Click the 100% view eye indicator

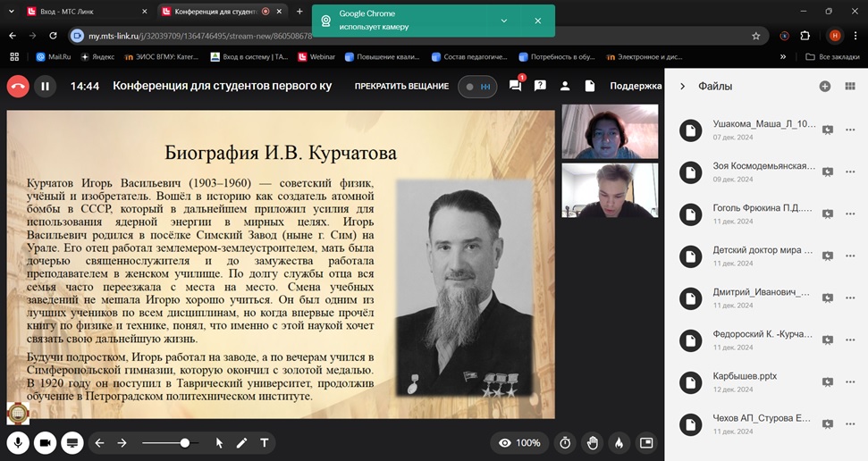[519, 443]
